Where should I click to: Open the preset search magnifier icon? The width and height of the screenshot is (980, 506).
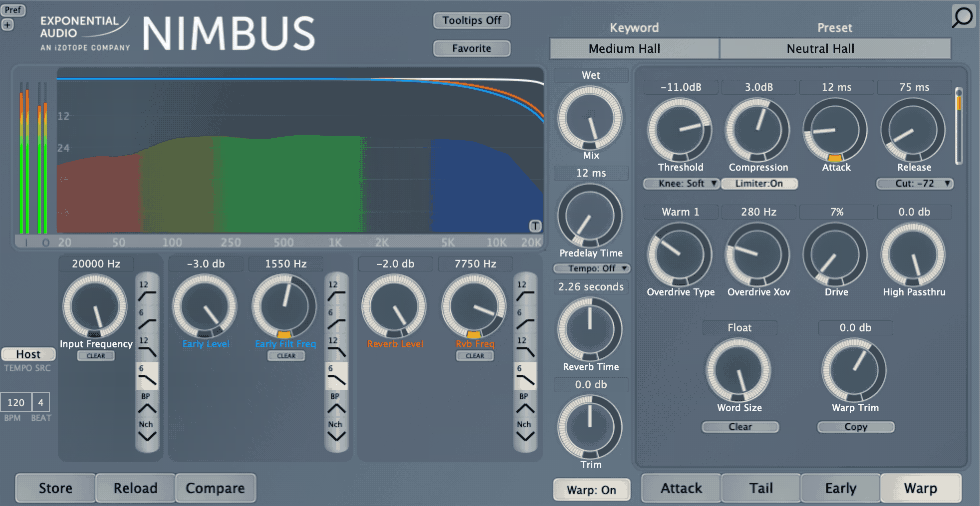pos(963,17)
